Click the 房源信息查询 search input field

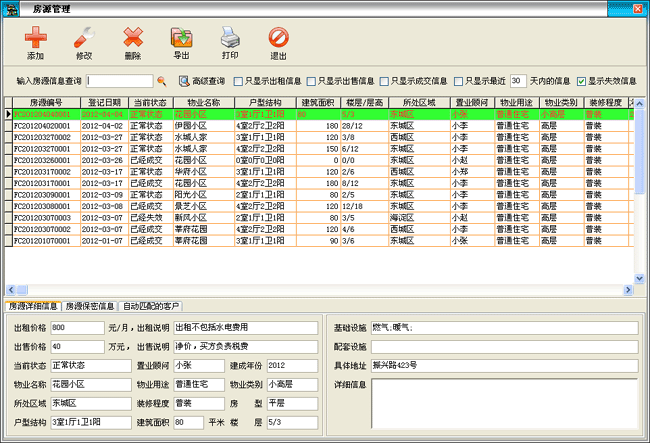(x=120, y=81)
